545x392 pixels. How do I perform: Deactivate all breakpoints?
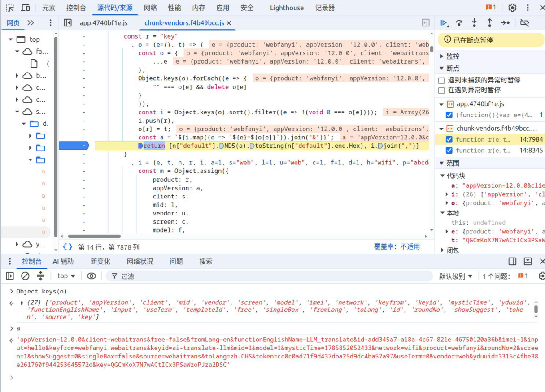coord(524,23)
